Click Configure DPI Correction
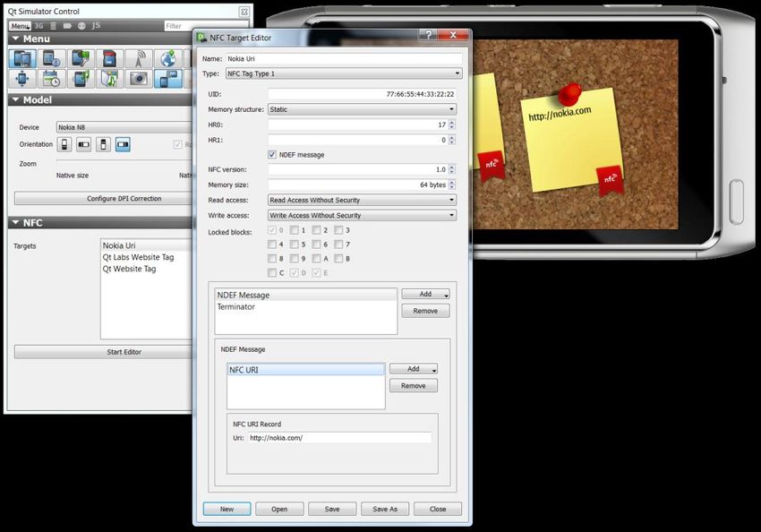The image size is (761, 532). point(103,199)
